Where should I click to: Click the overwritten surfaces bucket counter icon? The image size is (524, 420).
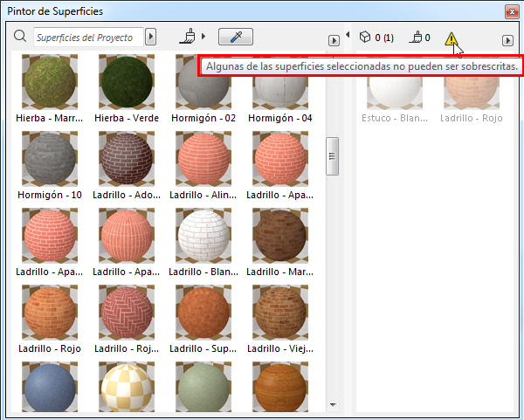[x=416, y=38]
